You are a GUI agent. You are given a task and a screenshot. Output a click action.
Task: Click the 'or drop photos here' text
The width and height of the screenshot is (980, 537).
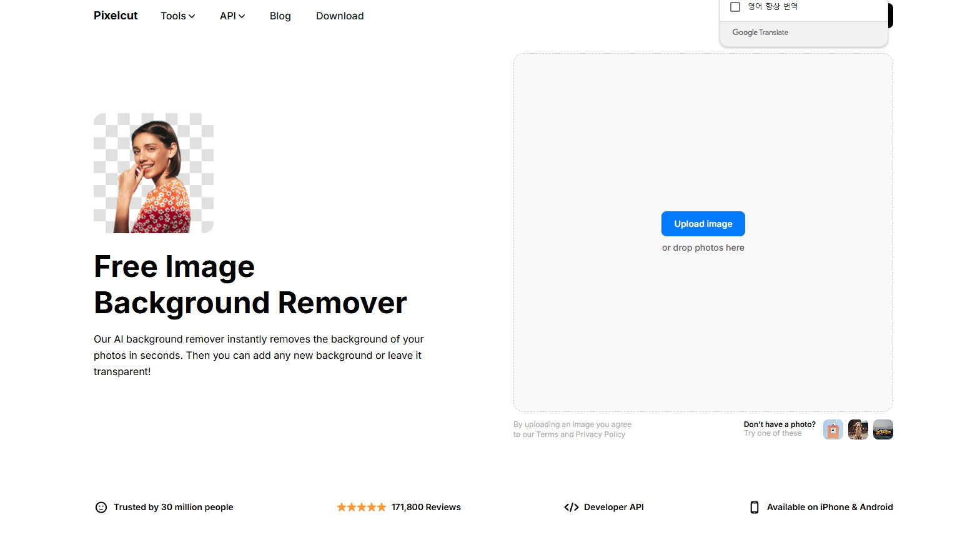tap(703, 248)
